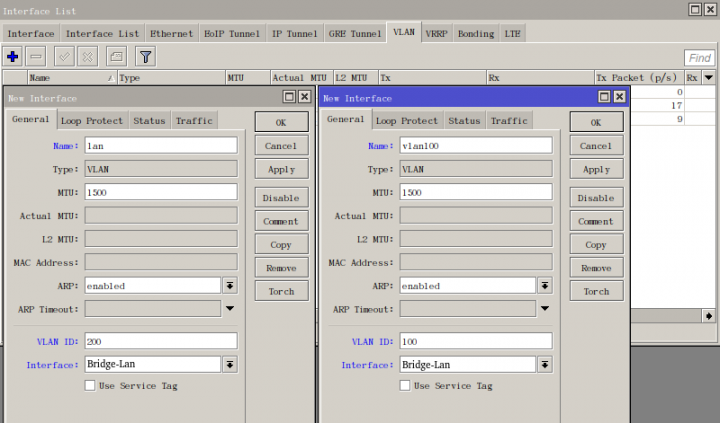Click Apply in the lan dialog

[281, 170]
